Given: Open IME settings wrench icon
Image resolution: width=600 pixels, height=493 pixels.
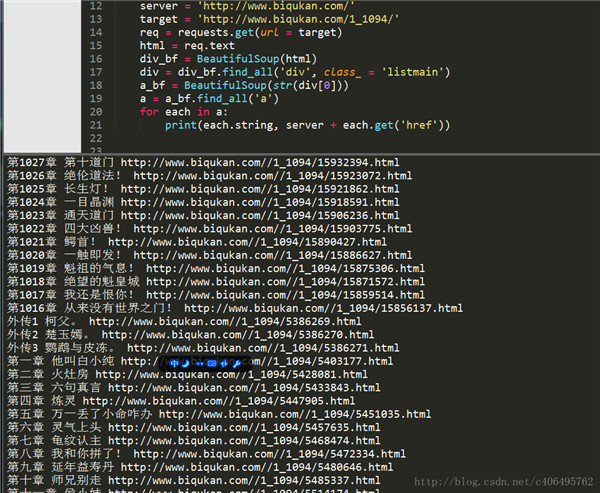Looking at the screenshot, I should [x=236, y=363].
